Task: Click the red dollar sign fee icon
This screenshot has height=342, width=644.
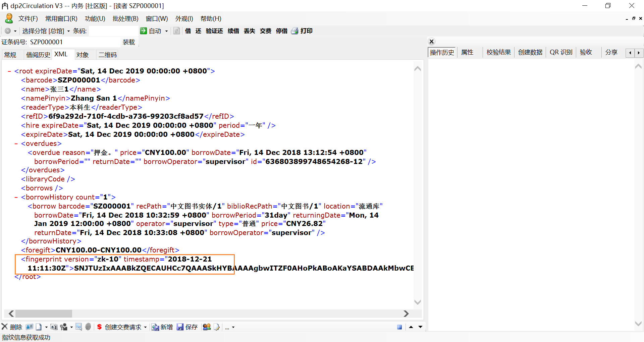Action: point(99,327)
